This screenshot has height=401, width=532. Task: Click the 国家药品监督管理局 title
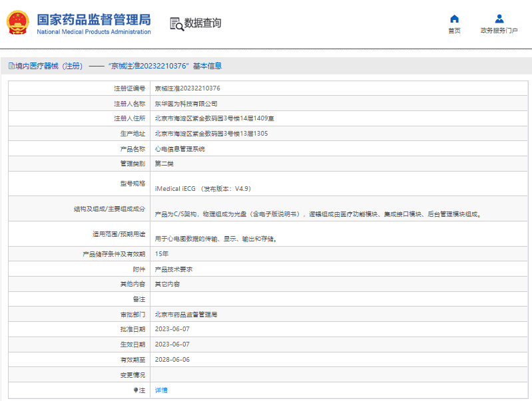coord(94,20)
